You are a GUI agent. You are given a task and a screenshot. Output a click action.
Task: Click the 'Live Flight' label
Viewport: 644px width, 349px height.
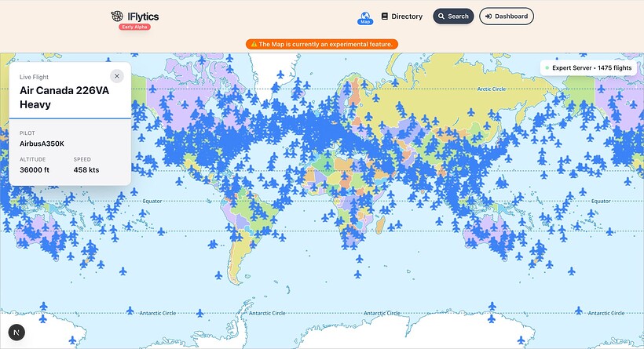[34, 77]
